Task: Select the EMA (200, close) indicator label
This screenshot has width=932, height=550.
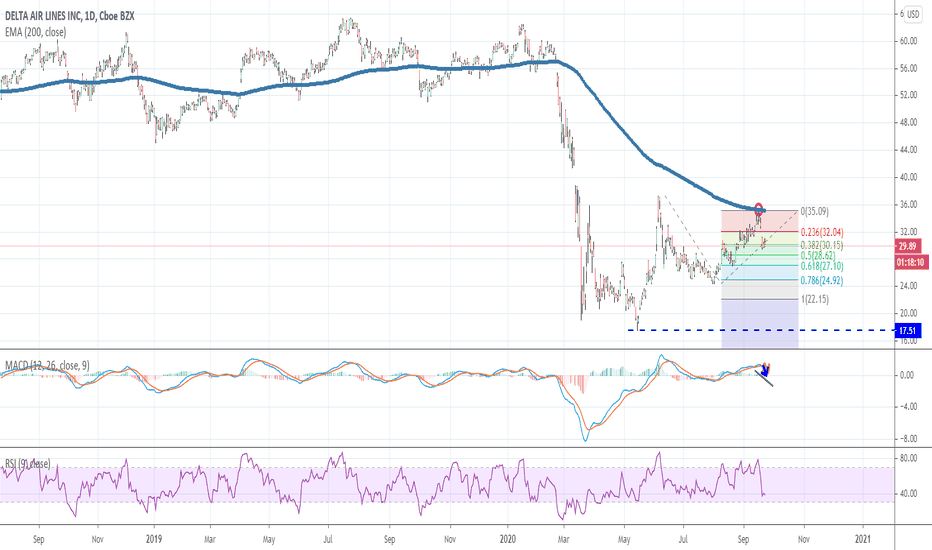Action: [36, 32]
